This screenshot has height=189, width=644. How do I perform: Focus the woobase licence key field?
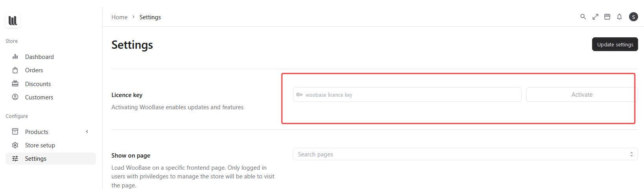409,95
